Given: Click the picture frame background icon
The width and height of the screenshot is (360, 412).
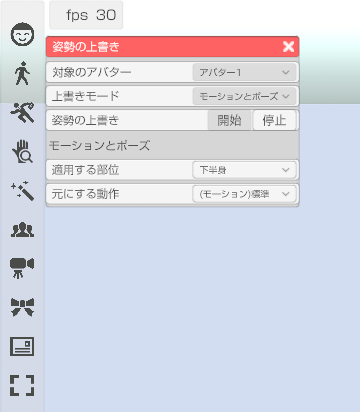Looking at the screenshot, I should [x=22, y=346].
